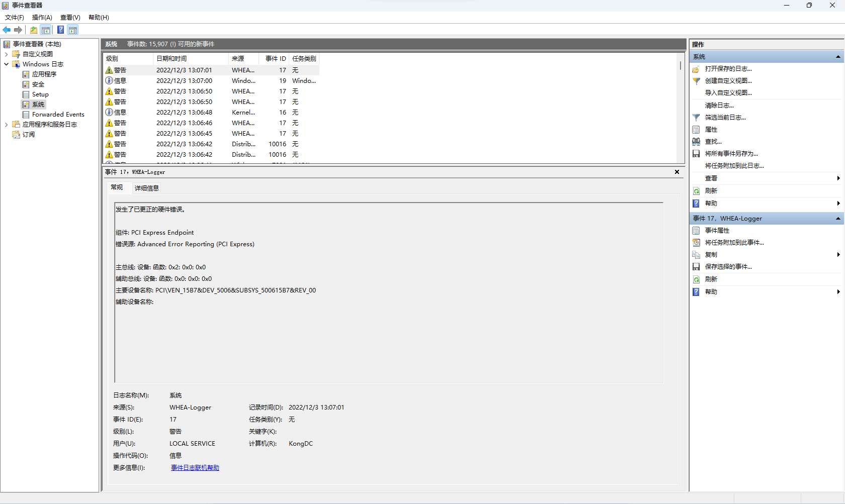
Task: Click the help question mark toolbar icon
Action: coord(60,30)
